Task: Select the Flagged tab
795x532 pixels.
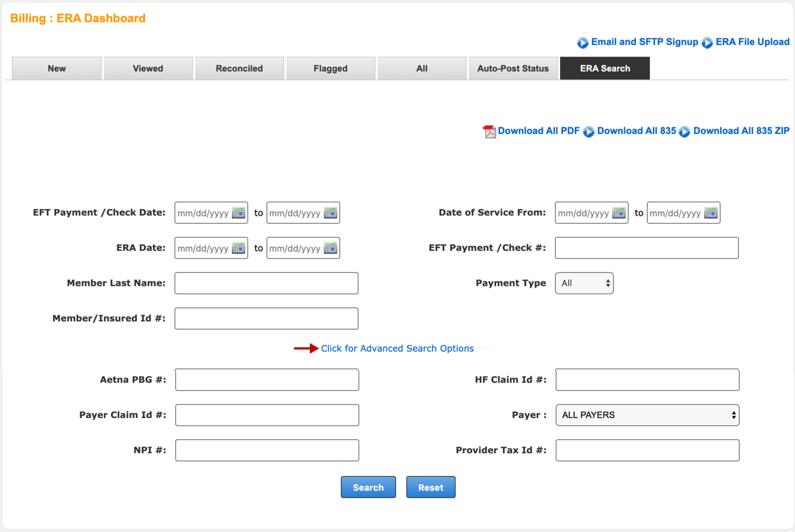Action: click(331, 68)
